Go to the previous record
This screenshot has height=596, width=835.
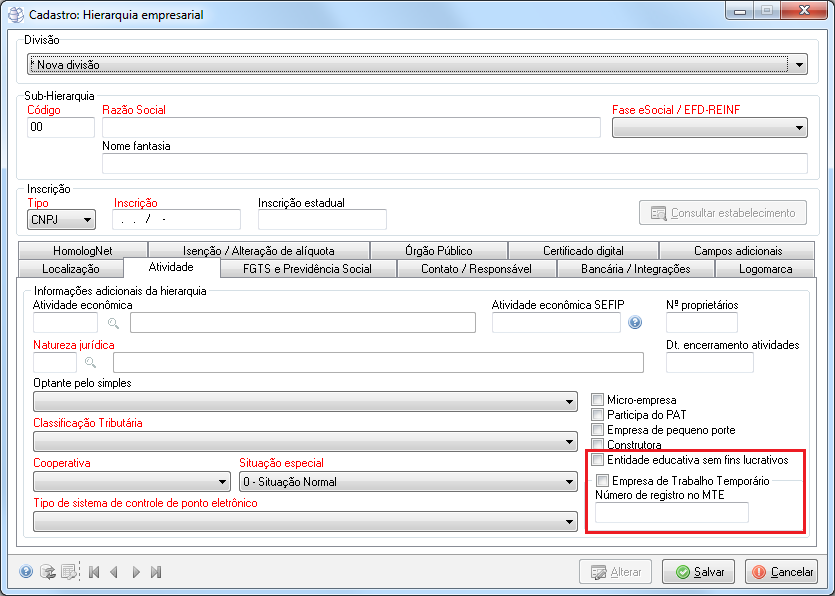114,572
